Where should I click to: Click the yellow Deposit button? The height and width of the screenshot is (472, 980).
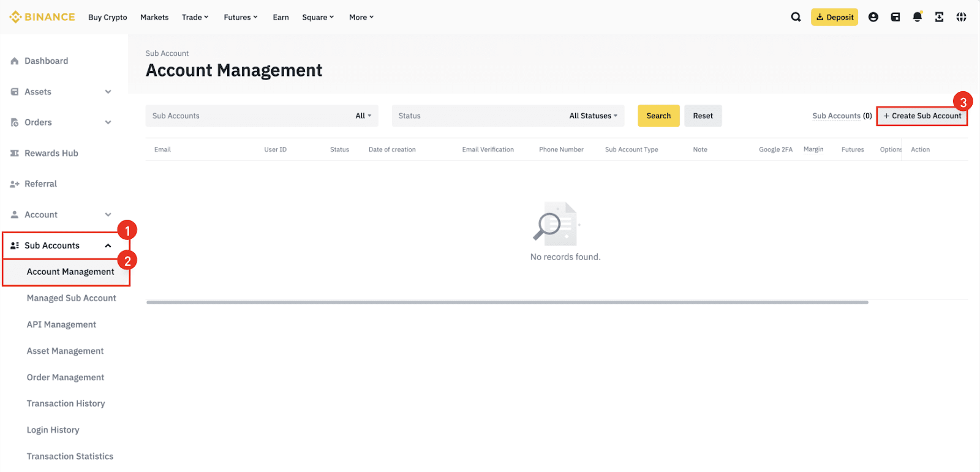834,17
